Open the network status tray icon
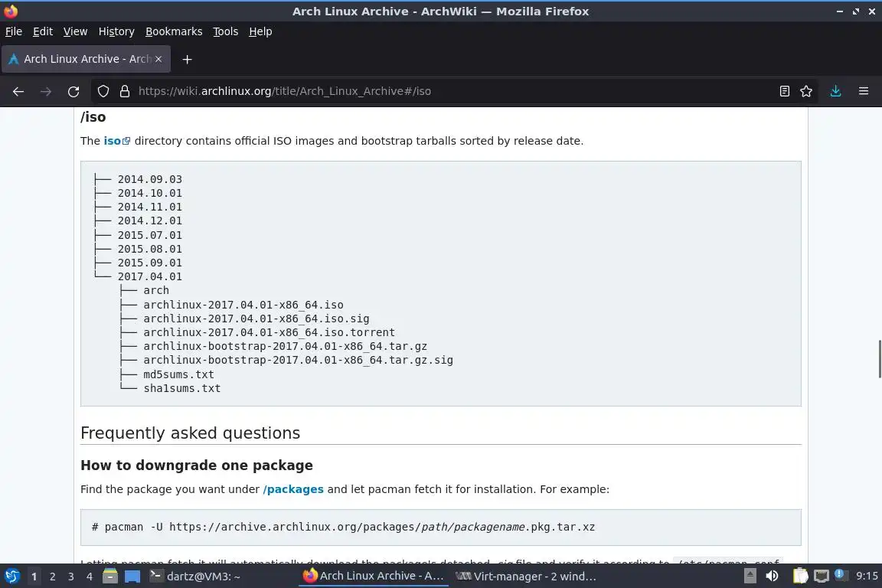This screenshot has width=882, height=588. 822,577
